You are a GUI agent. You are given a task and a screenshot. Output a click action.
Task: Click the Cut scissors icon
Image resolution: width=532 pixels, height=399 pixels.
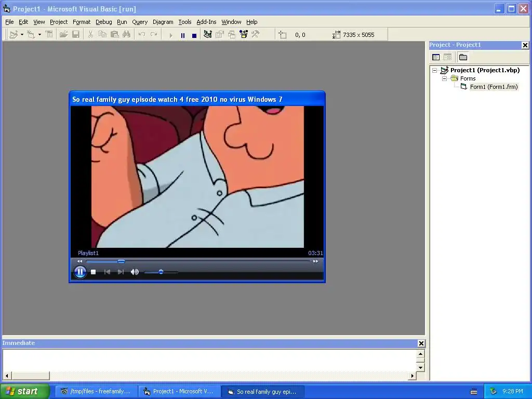(x=90, y=35)
